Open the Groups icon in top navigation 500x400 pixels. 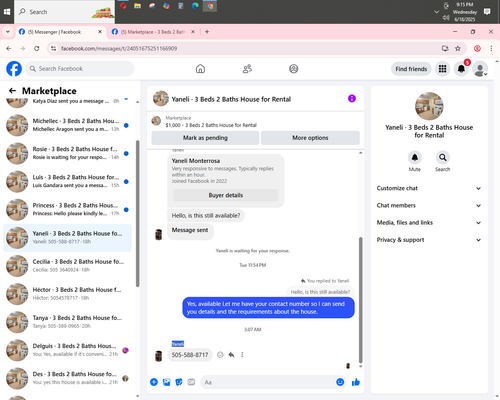click(294, 69)
